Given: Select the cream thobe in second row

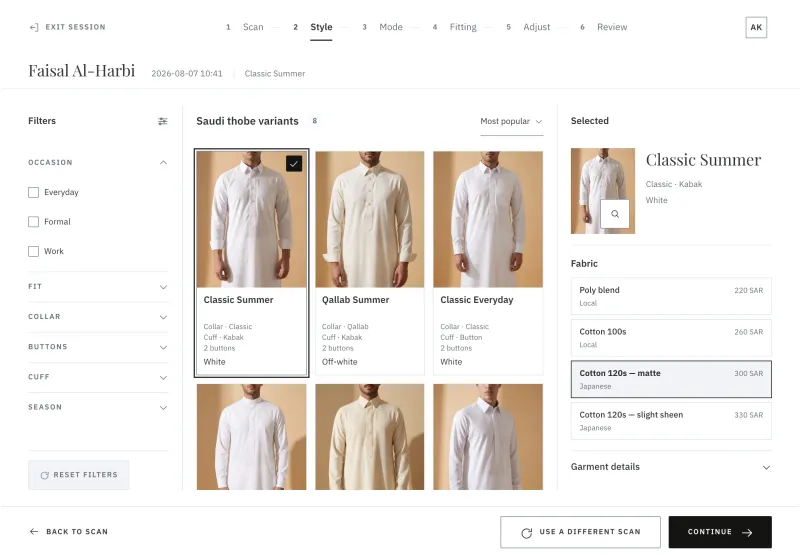Looking at the screenshot, I should [369, 437].
